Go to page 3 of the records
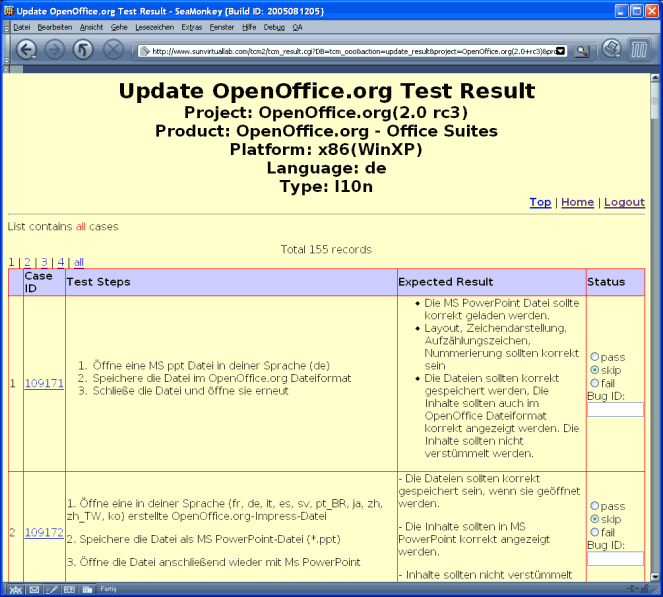The width and height of the screenshot is (663, 597). pyautogui.click(x=44, y=262)
